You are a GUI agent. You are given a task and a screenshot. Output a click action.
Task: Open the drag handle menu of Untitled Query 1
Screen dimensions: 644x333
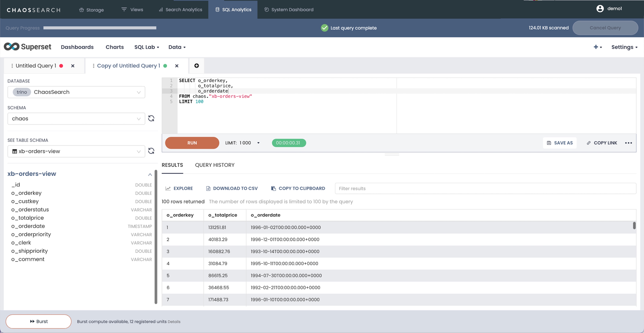(12, 66)
